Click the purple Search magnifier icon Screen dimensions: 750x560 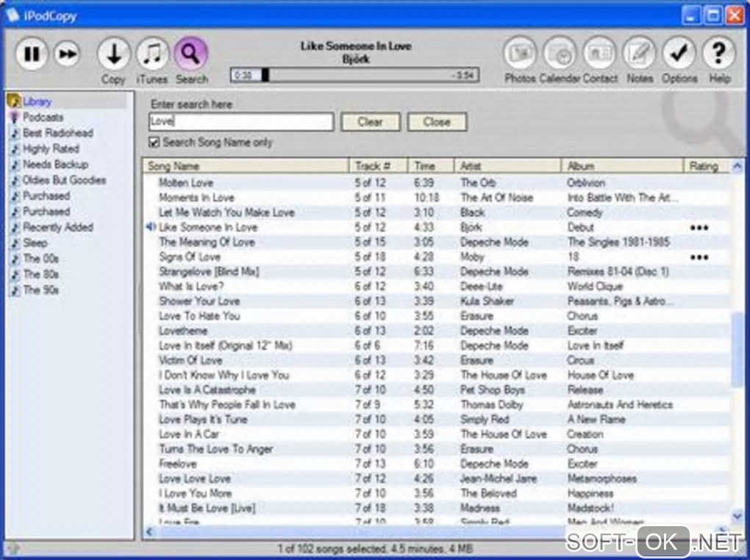191,54
